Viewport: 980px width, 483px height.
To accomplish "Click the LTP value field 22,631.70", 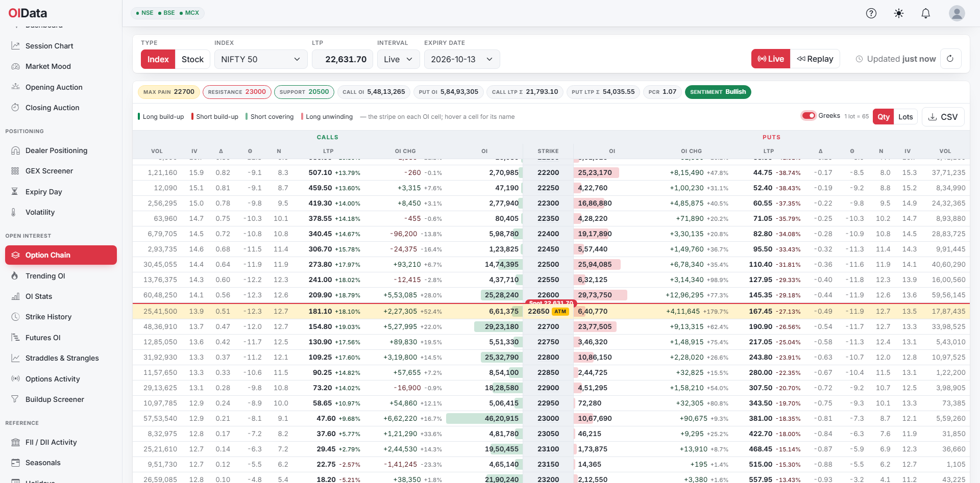I will pyautogui.click(x=342, y=59).
